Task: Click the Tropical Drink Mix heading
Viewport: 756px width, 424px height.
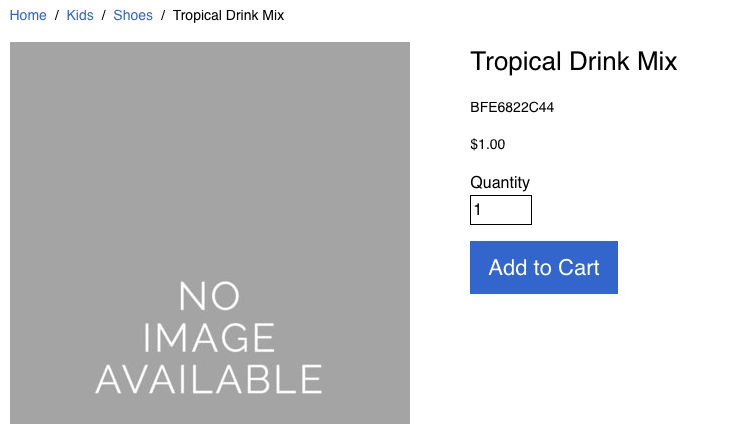Action: click(x=574, y=61)
